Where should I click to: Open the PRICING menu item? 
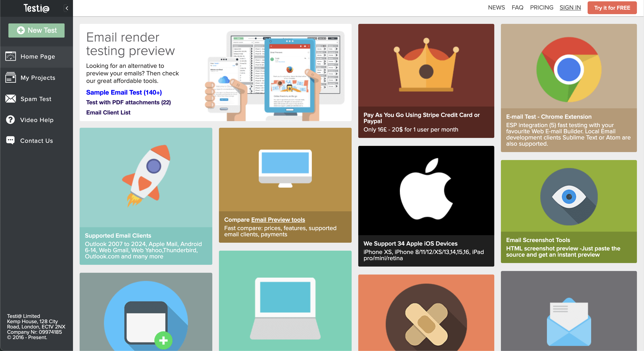click(542, 7)
